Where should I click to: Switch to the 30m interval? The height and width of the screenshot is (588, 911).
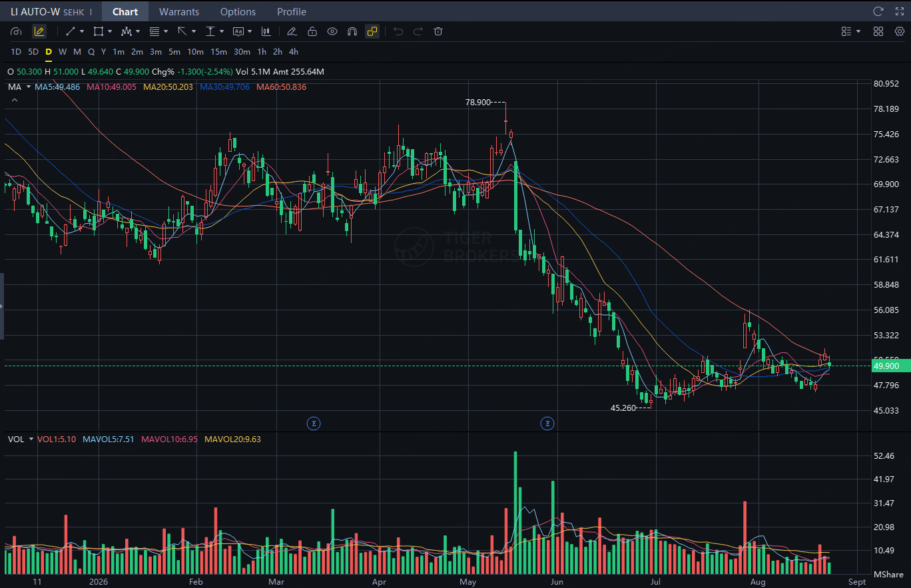[242, 52]
